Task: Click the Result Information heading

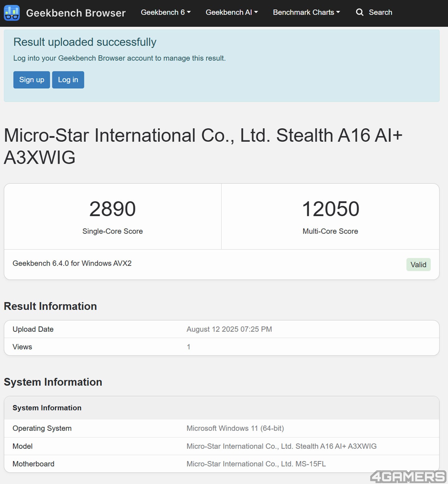Action: tap(50, 306)
